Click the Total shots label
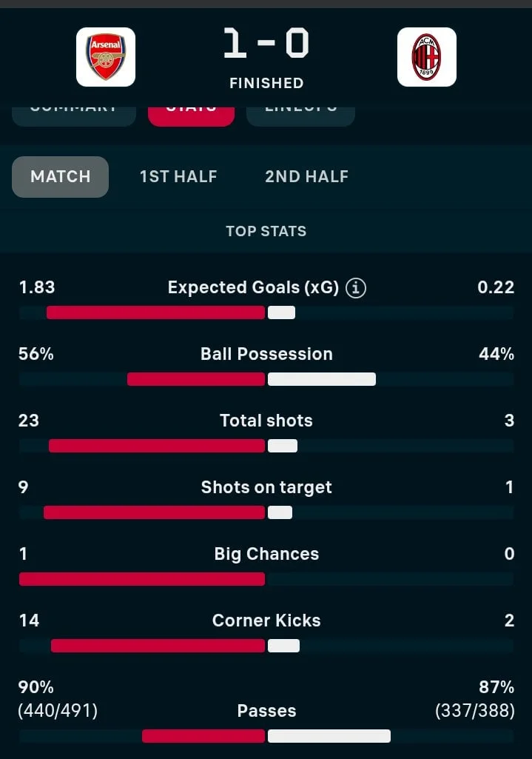532x759 pixels. 266,421
